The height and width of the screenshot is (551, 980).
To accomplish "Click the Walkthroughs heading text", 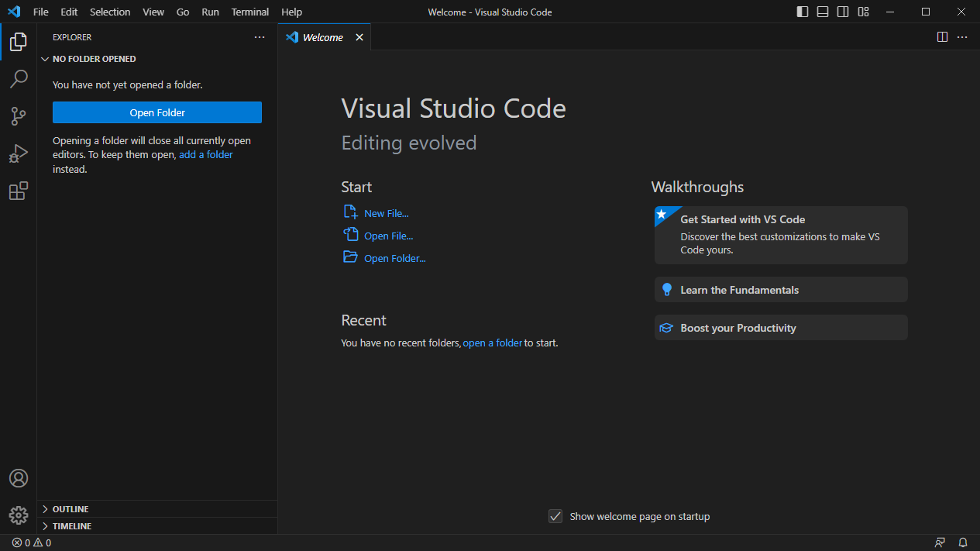I will click(697, 187).
